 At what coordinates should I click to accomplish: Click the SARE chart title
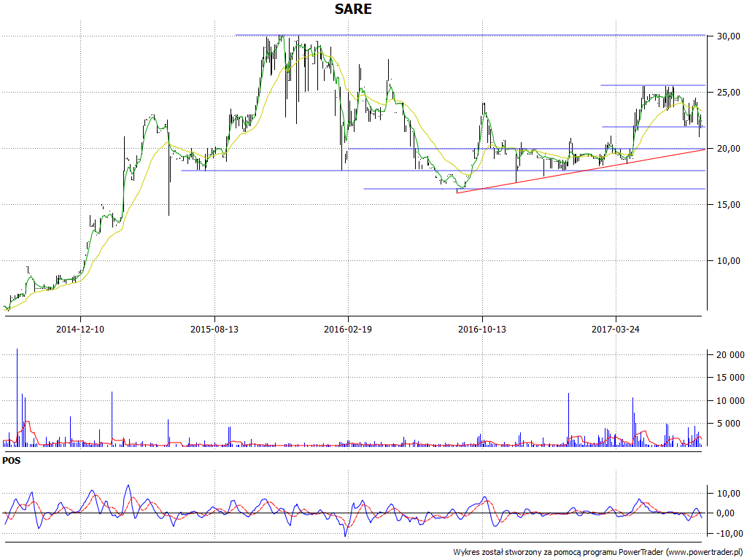353,9
